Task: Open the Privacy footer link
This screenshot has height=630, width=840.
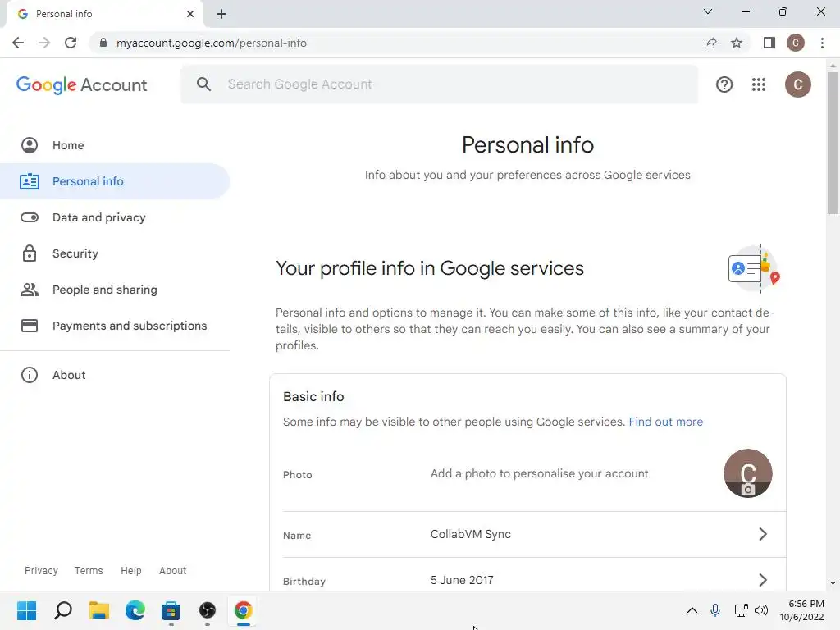Action: click(x=41, y=571)
